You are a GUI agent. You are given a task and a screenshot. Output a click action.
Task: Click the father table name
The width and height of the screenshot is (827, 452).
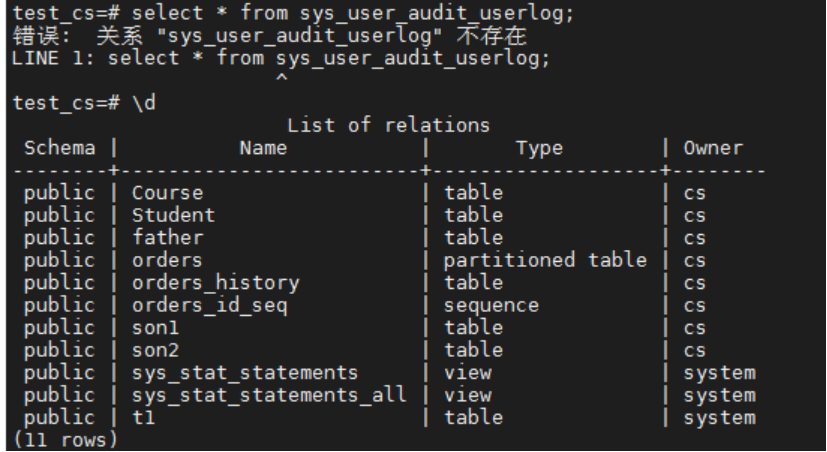[x=167, y=237]
